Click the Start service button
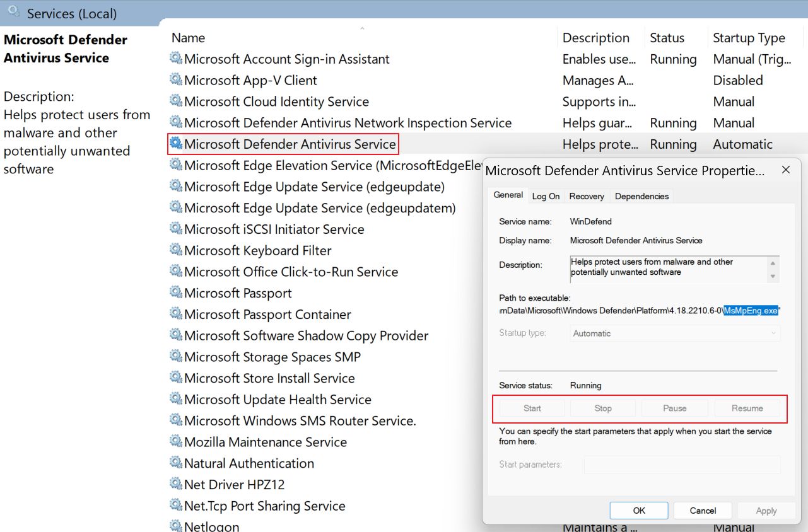Screen dimensions: 808x532 click(532, 408)
